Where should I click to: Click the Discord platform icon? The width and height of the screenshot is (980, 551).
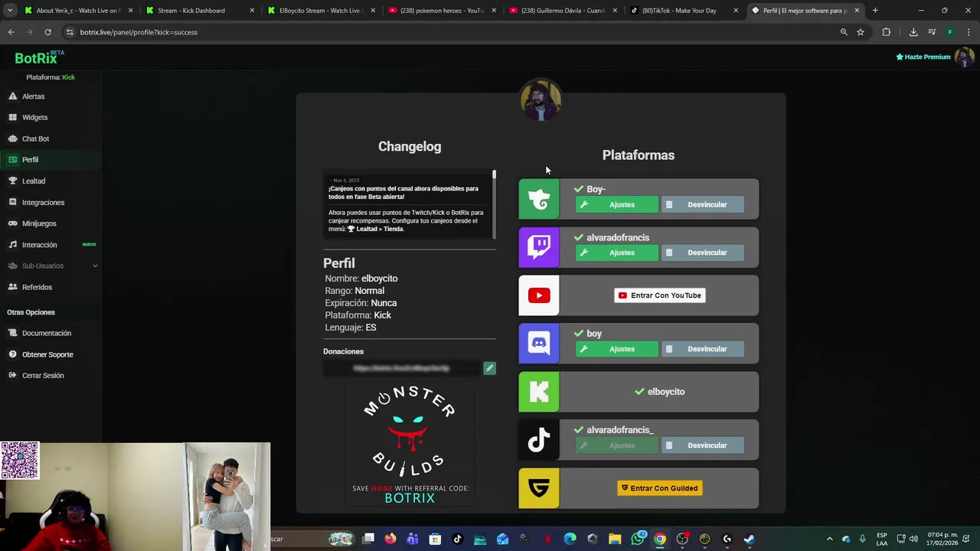539,344
